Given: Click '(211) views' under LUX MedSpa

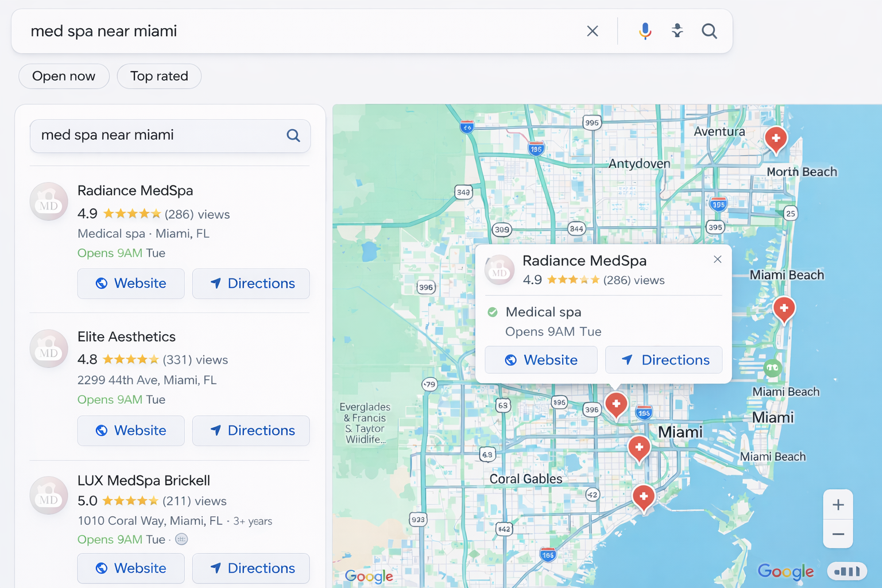Looking at the screenshot, I should pos(194,501).
